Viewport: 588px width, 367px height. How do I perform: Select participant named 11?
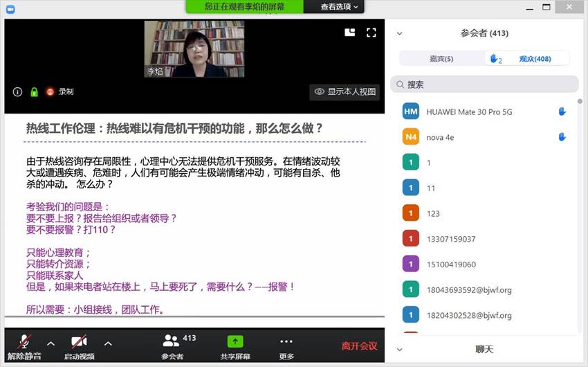(x=486, y=188)
